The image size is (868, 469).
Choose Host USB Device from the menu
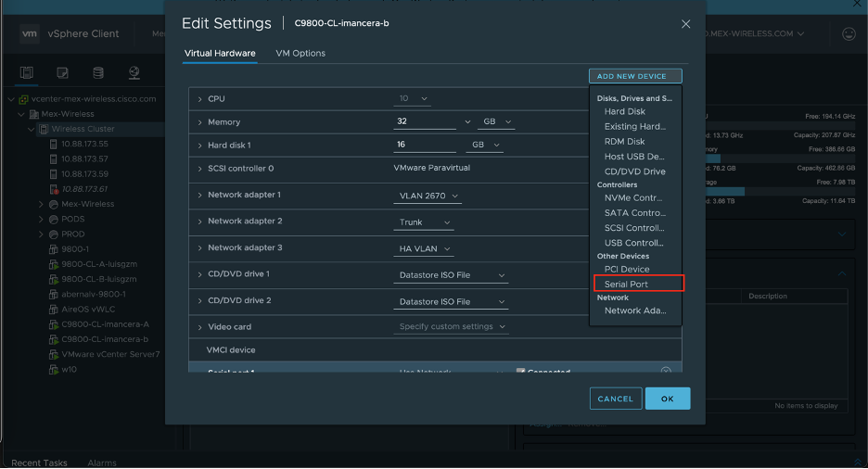[635, 157]
